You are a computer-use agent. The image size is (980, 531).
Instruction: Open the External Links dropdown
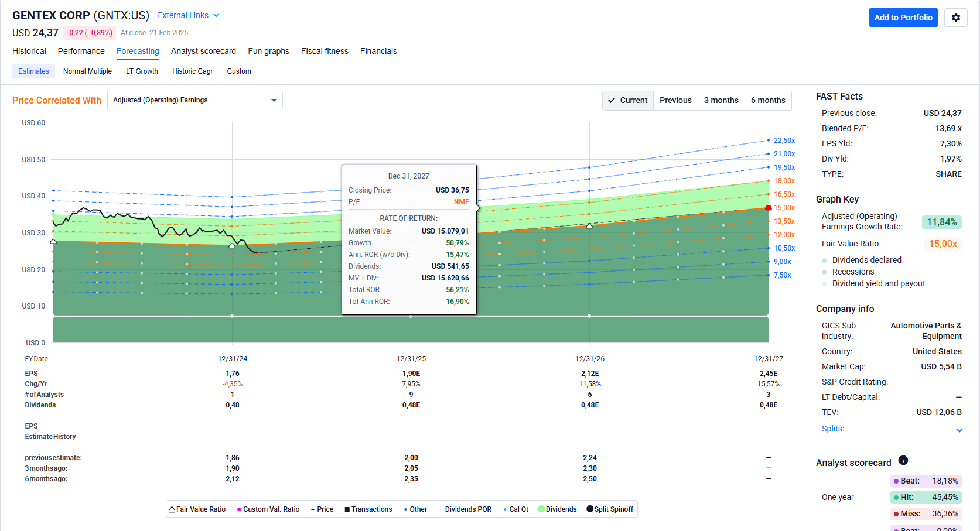click(x=188, y=15)
